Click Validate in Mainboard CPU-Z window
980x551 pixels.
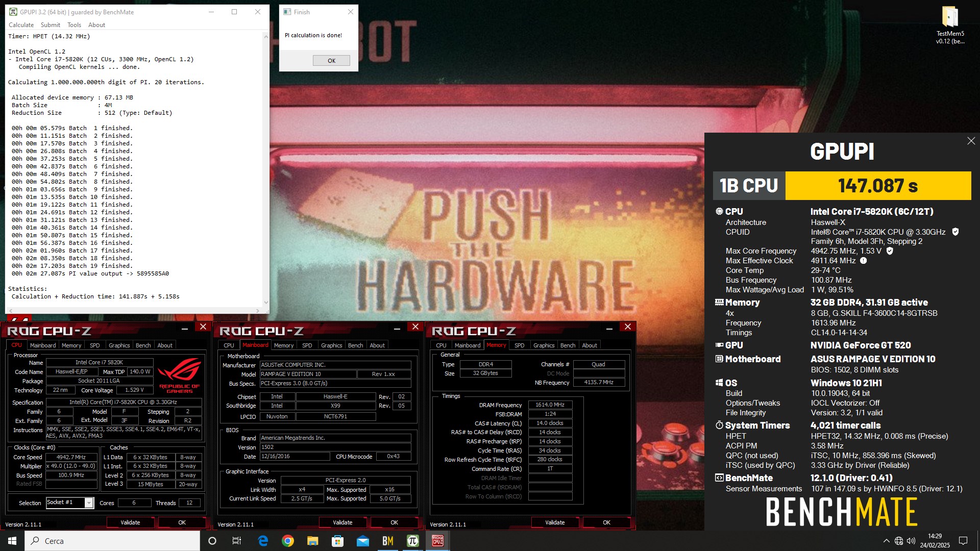coord(342,522)
